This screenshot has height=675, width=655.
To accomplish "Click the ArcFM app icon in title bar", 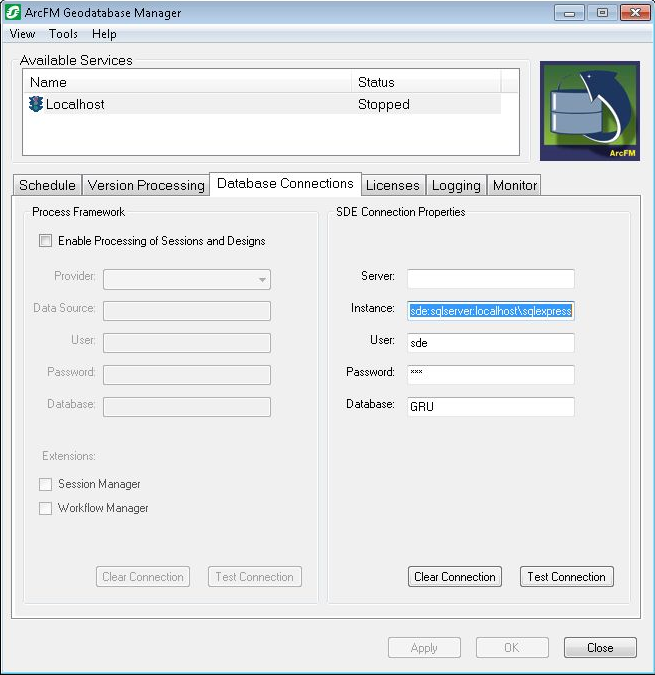I will [x=15, y=13].
